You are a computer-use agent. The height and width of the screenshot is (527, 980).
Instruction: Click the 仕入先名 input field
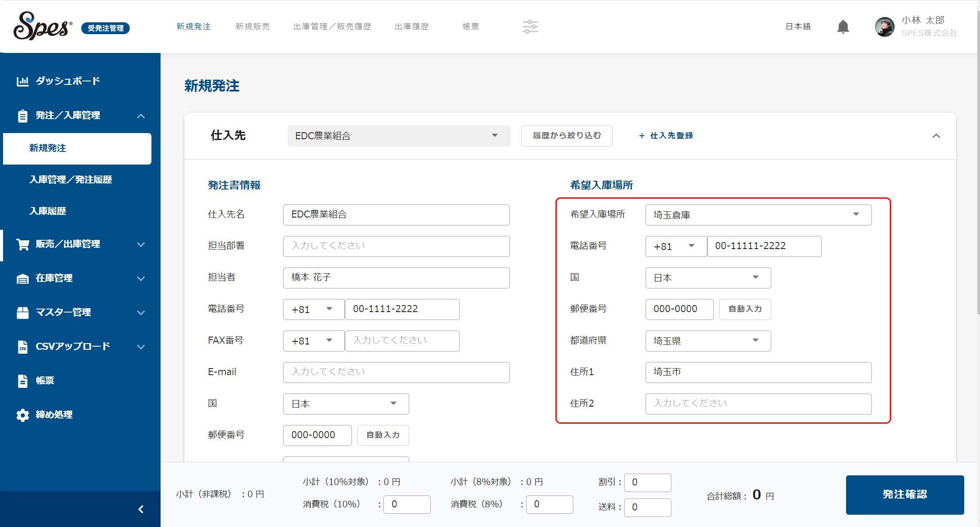tap(396, 215)
